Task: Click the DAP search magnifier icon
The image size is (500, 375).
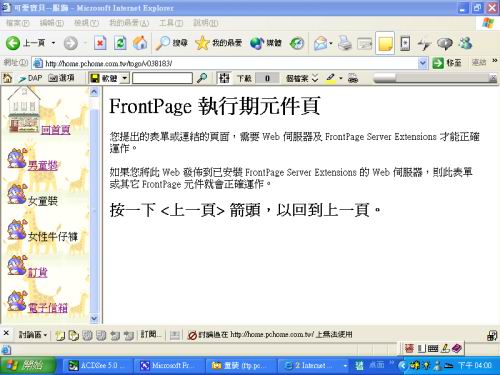Action: point(202,78)
